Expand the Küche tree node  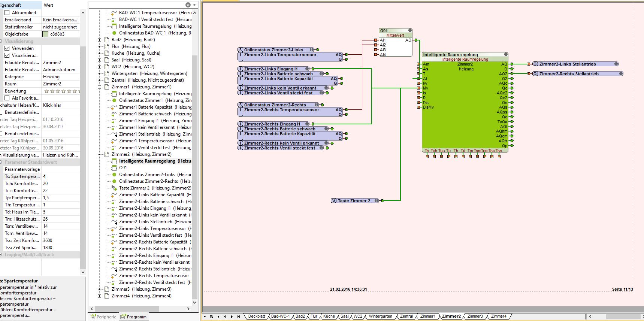[x=100, y=53]
